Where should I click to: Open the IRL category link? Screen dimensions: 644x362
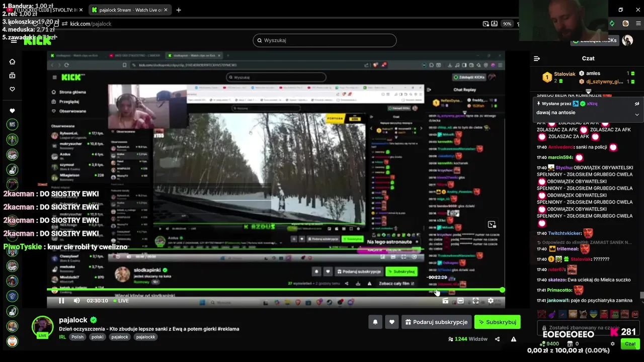(62, 337)
